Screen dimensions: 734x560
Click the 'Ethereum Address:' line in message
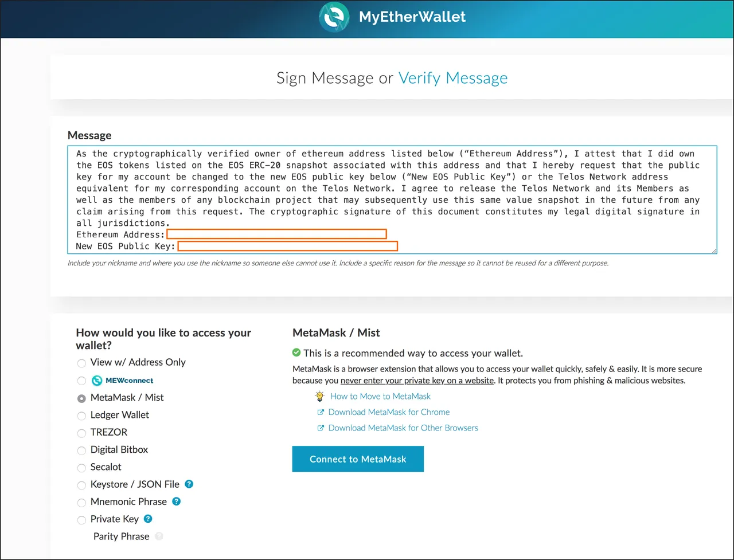120,234
